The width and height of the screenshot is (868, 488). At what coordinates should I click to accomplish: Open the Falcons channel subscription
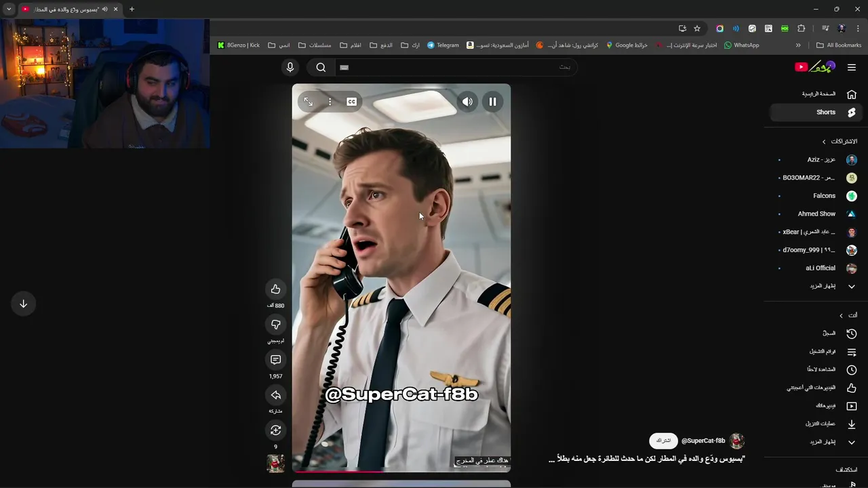click(x=816, y=196)
